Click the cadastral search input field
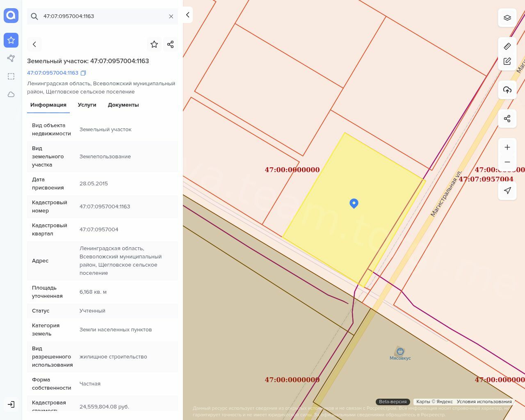This screenshot has width=525, height=420. (x=103, y=16)
